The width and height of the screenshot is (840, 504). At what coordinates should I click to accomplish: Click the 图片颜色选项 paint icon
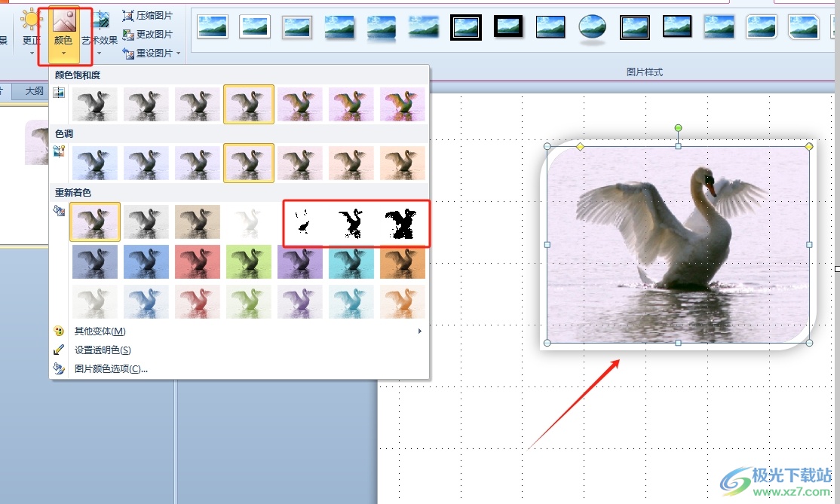(x=58, y=368)
